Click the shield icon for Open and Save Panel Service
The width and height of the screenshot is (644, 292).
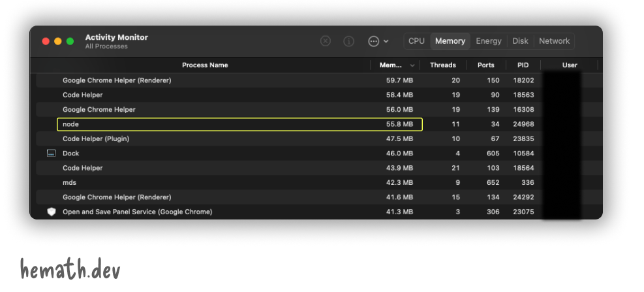tap(51, 212)
